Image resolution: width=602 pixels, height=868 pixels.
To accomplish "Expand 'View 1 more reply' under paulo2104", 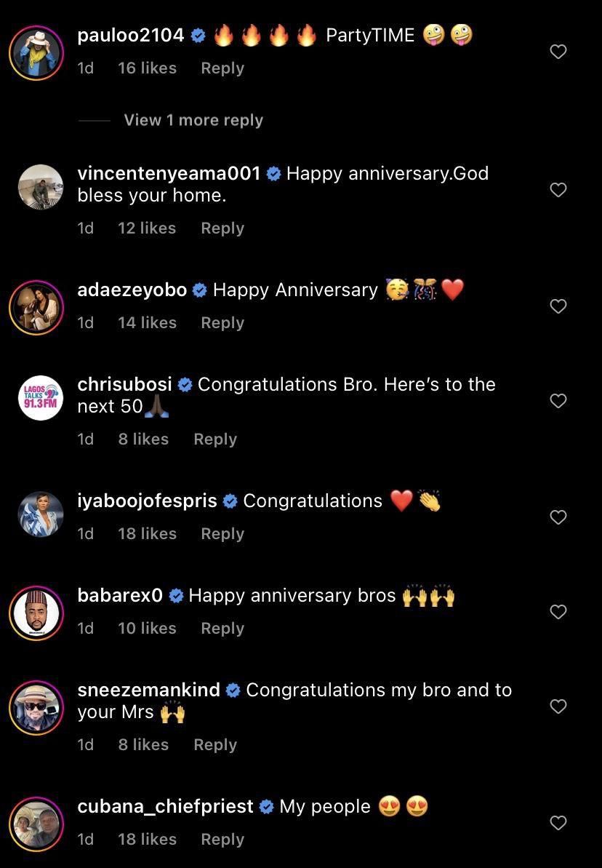I will pyautogui.click(x=193, y=120).
